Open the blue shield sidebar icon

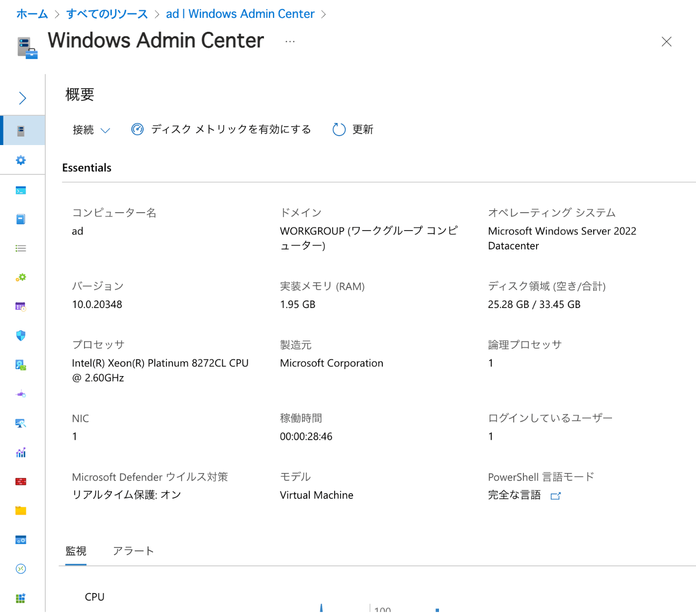[21, 336]
